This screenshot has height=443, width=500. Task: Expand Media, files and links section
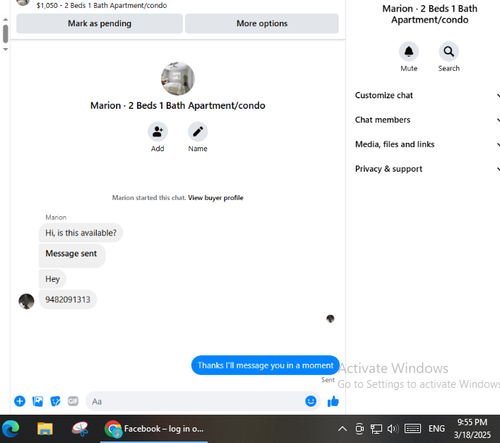tap(427, 144)
